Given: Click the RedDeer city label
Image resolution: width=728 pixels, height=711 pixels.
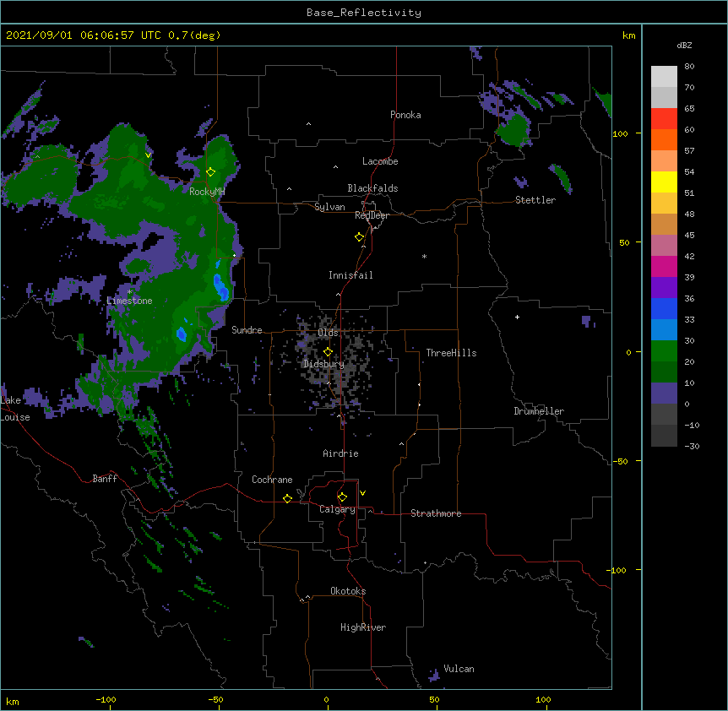Looking at the screenshot, I should [x=372, y=215].
